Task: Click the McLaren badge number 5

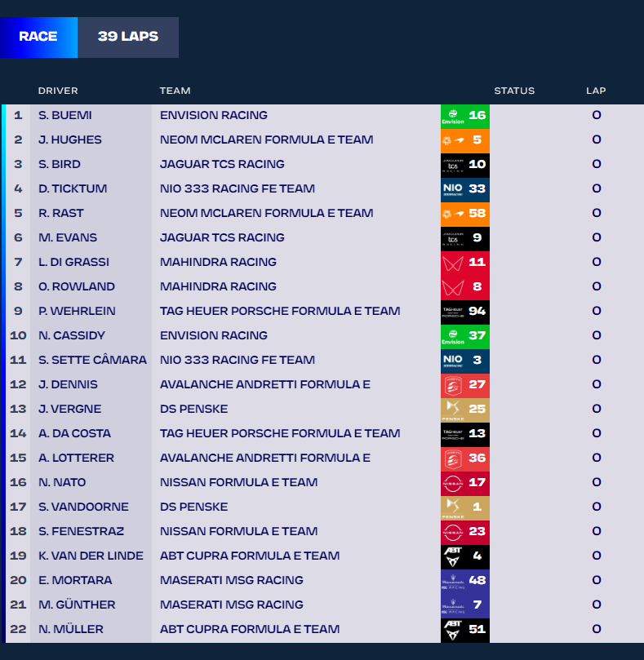Action: 465,140
